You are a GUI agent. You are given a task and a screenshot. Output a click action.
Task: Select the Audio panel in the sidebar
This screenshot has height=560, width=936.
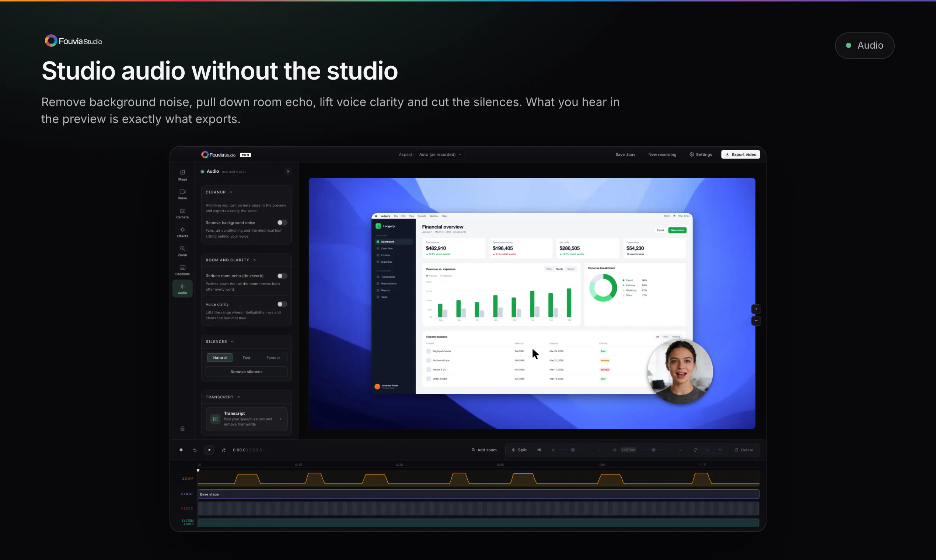[x=182, y=289]
